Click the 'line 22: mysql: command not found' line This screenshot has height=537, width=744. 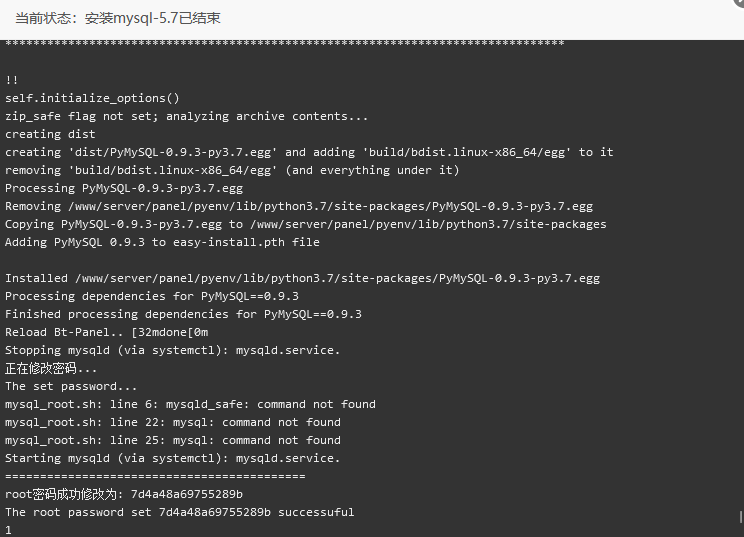(173, 422)
